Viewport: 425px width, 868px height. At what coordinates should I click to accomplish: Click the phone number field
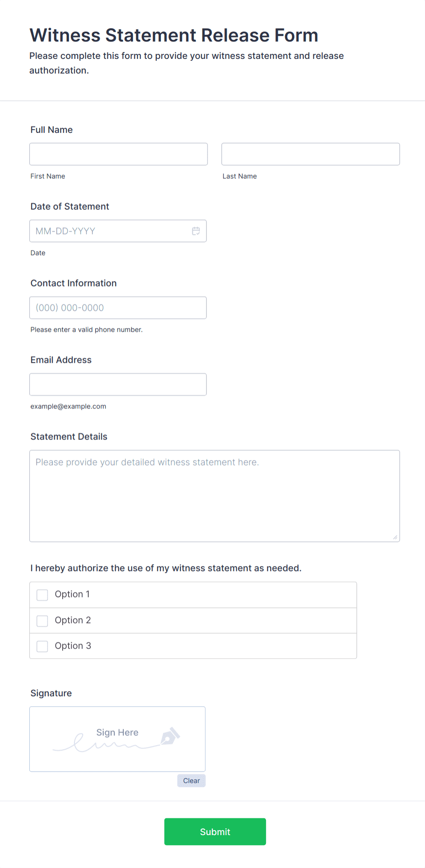pos(118,308)
